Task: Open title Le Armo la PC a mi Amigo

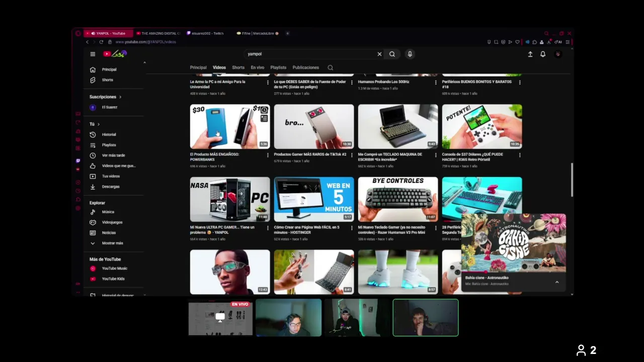Action: (x=218, y=84)
